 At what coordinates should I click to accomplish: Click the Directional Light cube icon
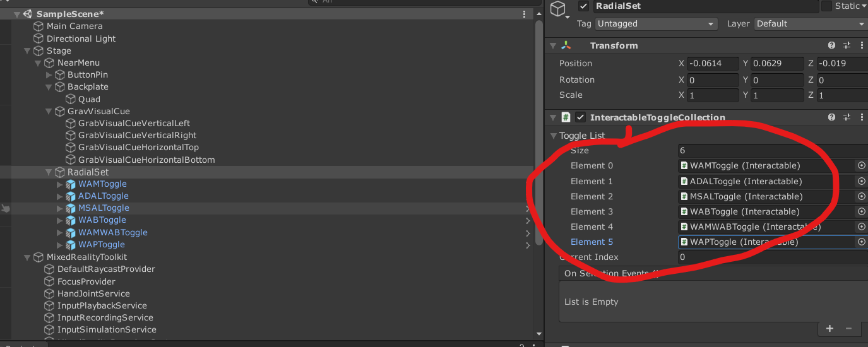tap(39, 38)
